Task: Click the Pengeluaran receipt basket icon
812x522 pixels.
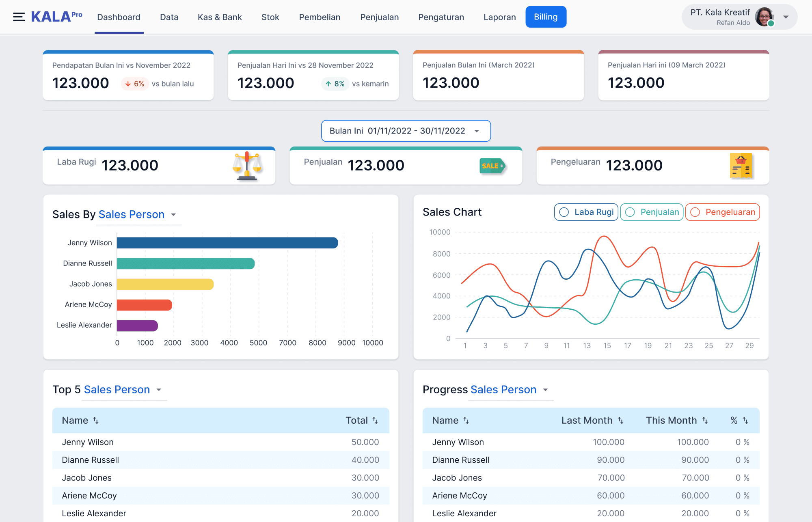Action: click(x=741, y=166)
